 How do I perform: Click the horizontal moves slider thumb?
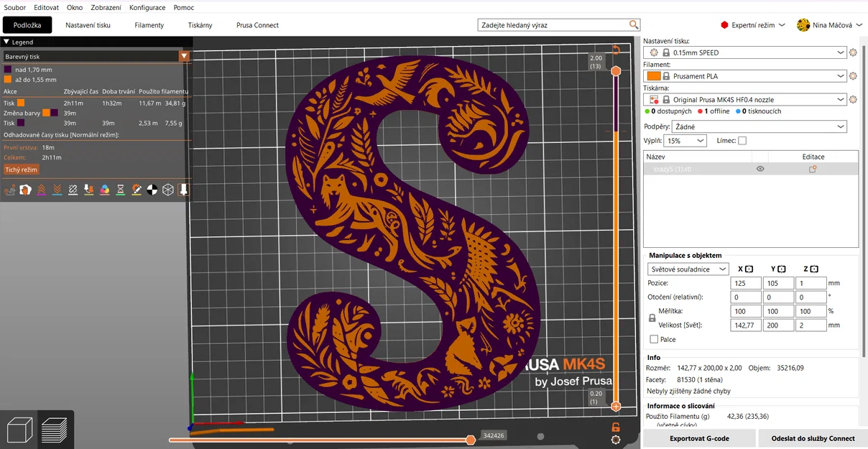(471, 440)
